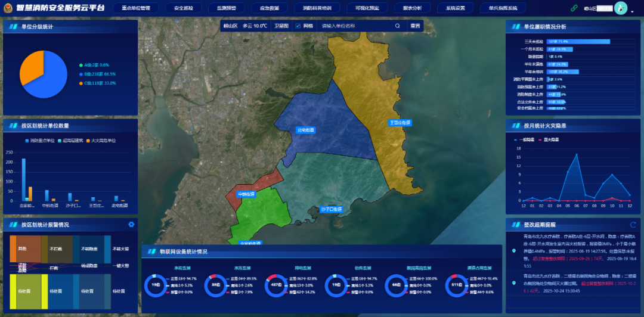Click location pin icon beside second overdue reminder
Image resolution: width=644 pixels, height=317 pixels.
pos(514,283)
